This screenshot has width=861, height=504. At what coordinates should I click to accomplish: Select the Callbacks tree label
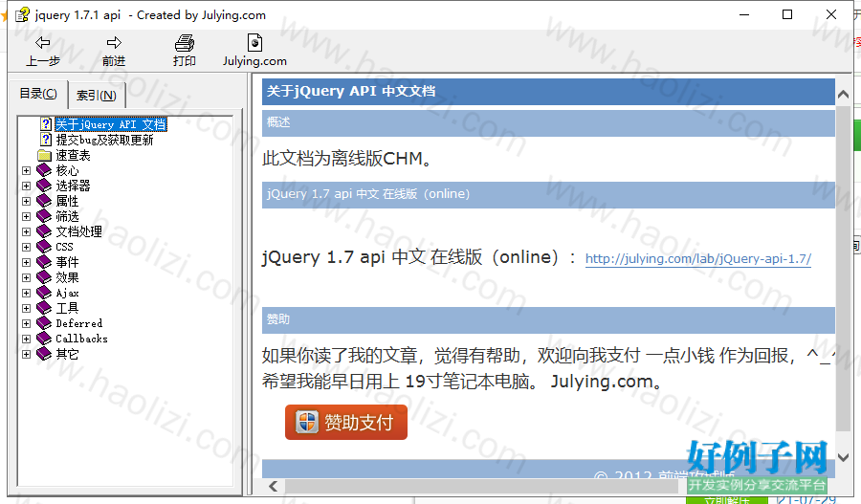tap(82, 340)
